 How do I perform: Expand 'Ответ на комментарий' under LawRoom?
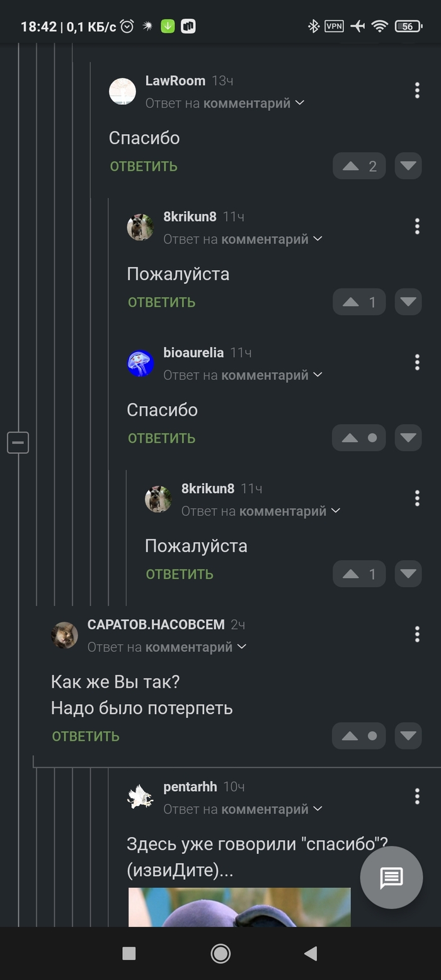coord(225,103)
